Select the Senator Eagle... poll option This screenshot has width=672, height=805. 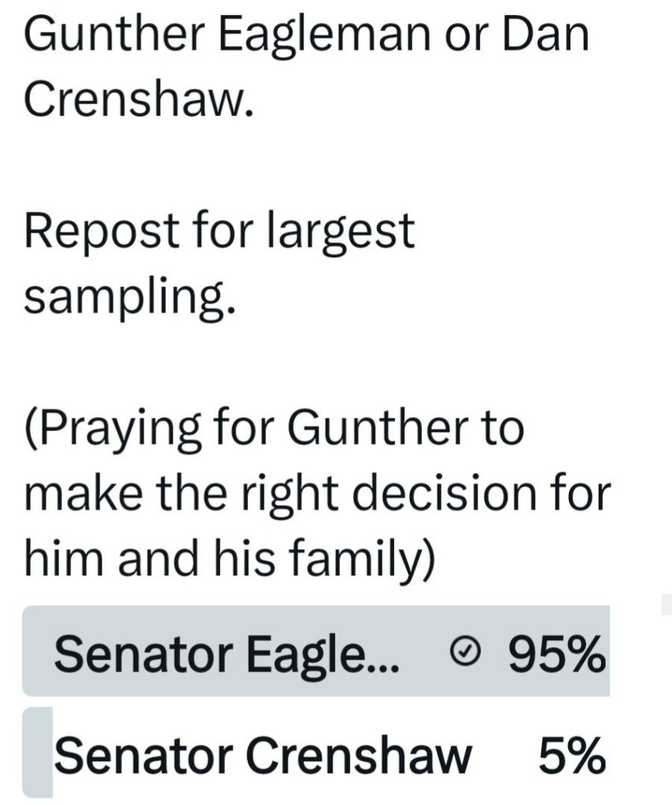227,652
